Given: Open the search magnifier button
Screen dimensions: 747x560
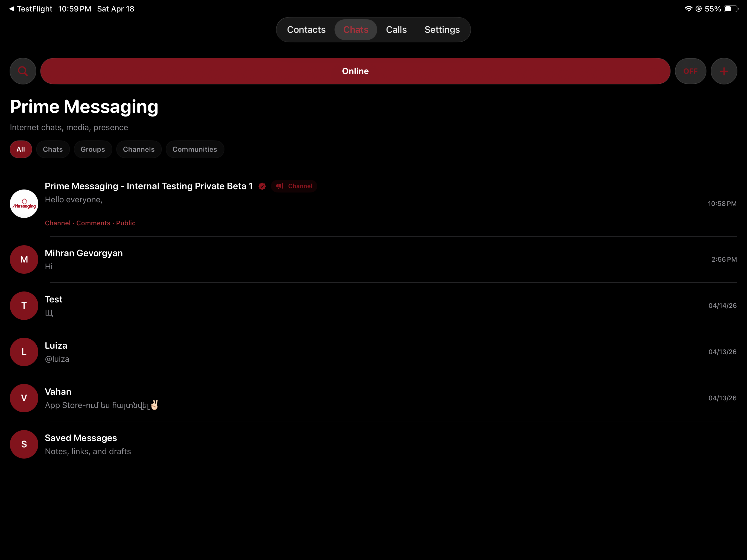Looking at the screenshot, I should click(23, 71).
